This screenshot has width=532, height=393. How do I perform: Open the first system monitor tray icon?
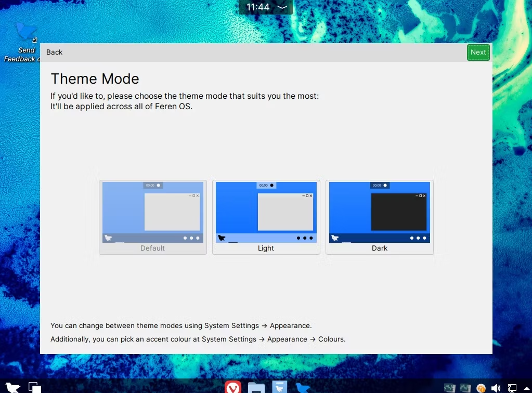(x=449, y=388)
